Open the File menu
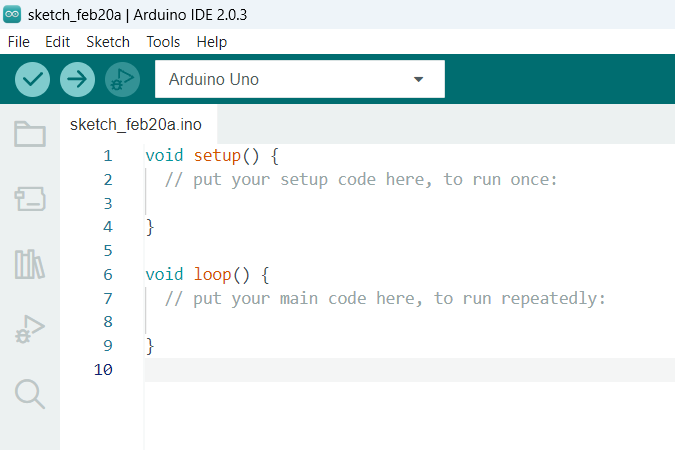 [19, 42]
